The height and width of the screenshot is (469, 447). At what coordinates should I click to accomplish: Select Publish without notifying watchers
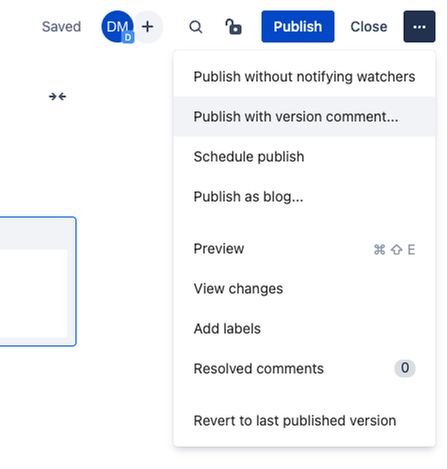coord(304,77)
